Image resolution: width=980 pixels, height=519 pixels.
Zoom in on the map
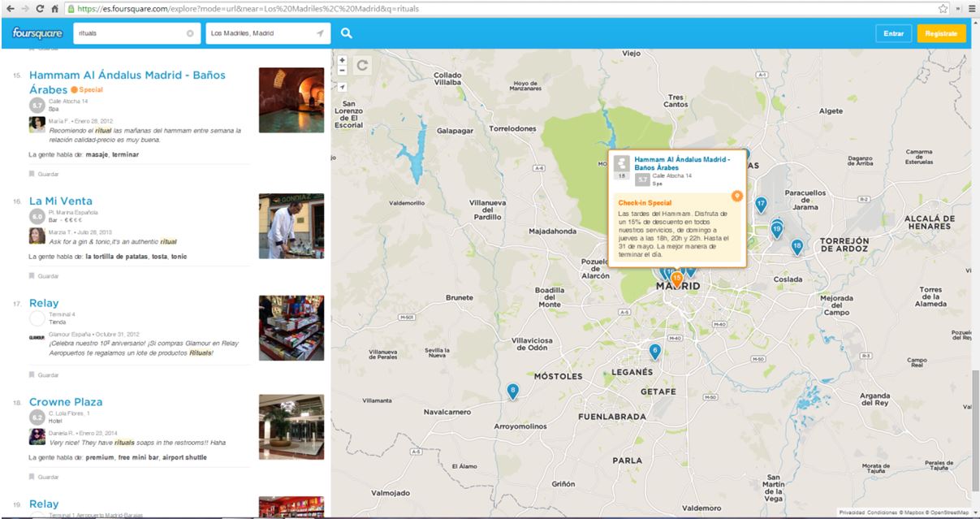pos(343,60)
